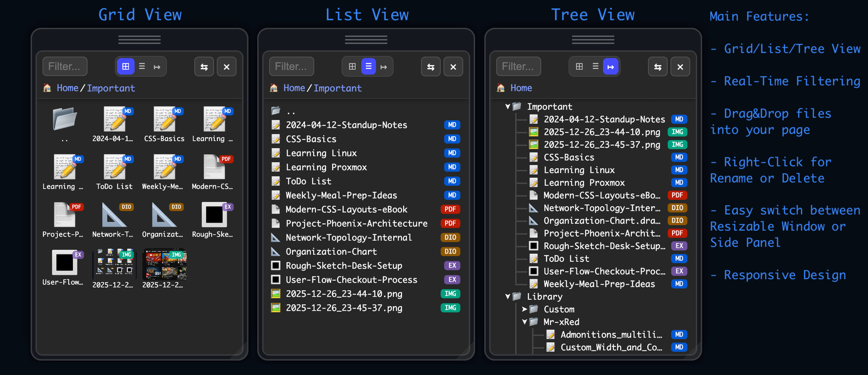868x375 pixels.
Task: Click the Filter field in Tree View
Action: (x=518, y=66)
